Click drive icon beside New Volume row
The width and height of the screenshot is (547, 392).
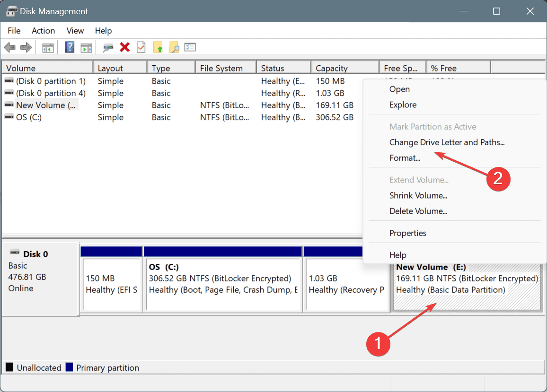(x=9, y=105)
